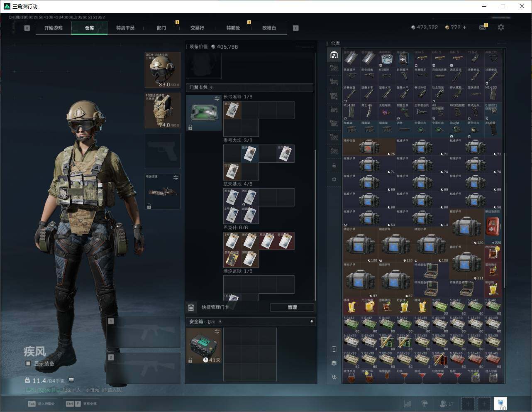The width and height of the screenshot is (532, 412).
Task: Click the swap icon on key card case
Action: point(217,98)
